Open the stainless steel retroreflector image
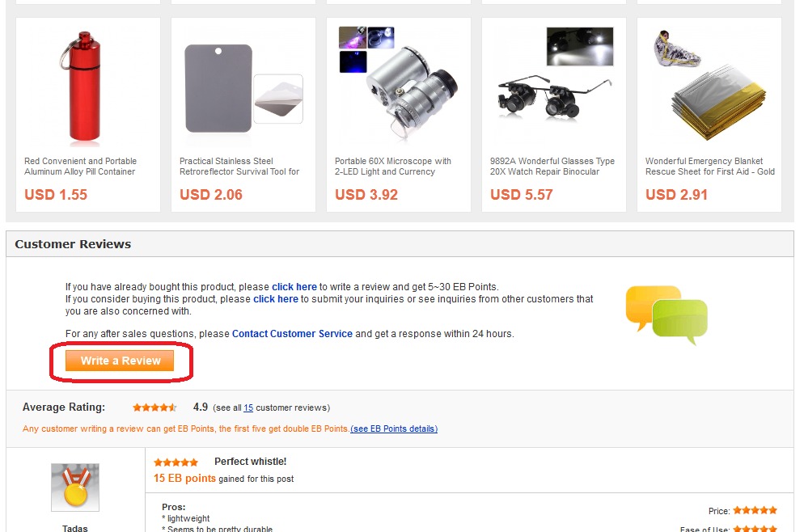The width and height of the screenshot is (804, 532). click(243, 89)
